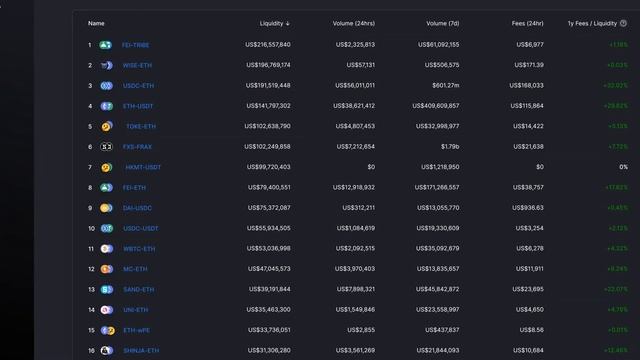Screen dimensions: 640x360
Task: Select liquidity value US$99,720,403
Action: click(x=269, y=167)
